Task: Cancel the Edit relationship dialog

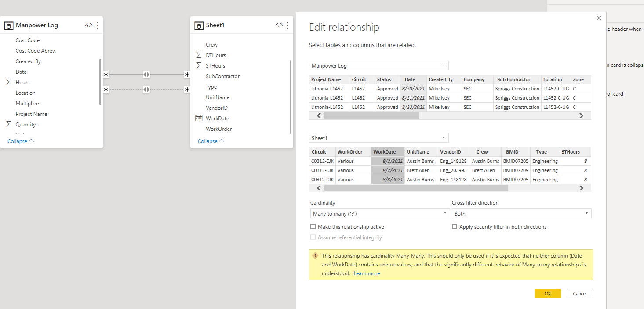Action: pyautogui.click(x=580, y=294)
